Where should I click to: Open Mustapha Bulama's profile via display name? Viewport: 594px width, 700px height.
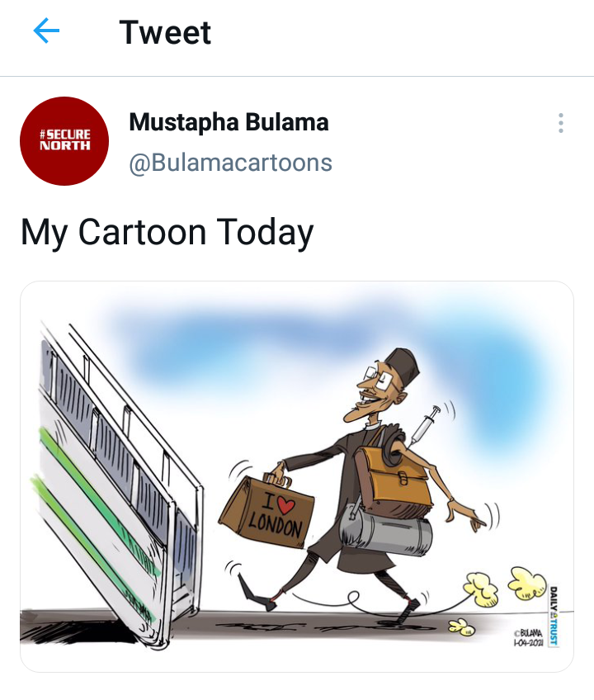click(x=229, y=122)
